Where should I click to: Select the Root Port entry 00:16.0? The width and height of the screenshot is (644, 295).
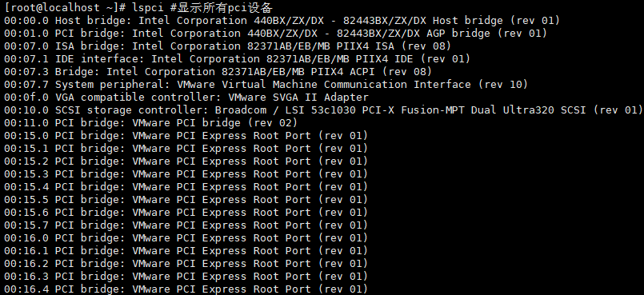coord(186,237)
